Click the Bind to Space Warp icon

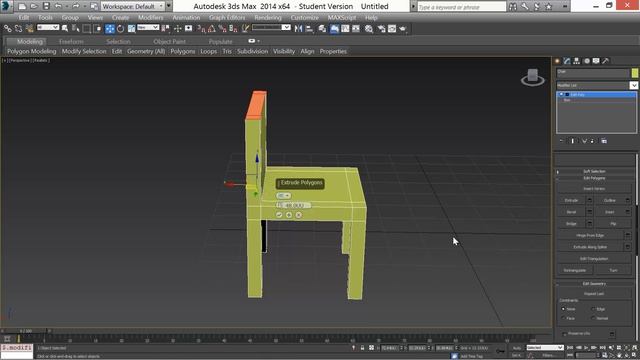click(30, 29)
